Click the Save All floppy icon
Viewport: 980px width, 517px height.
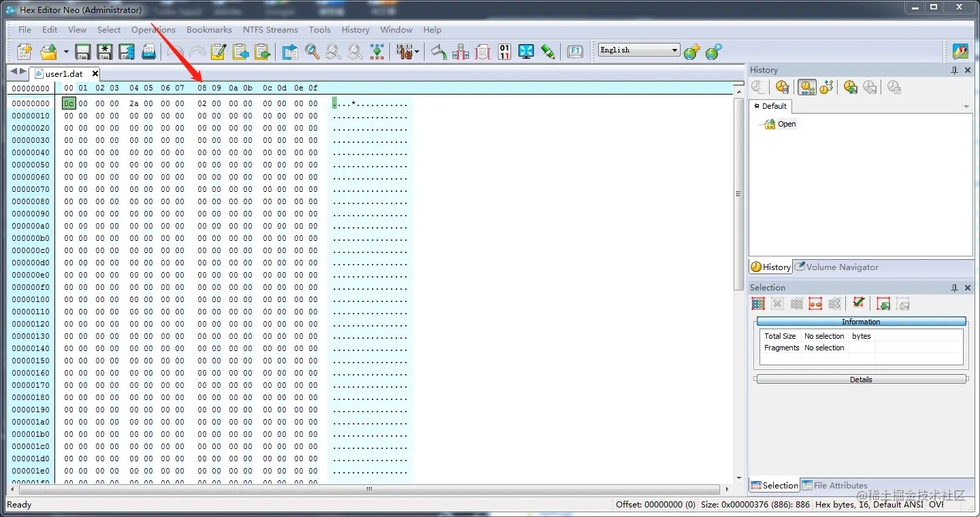(127, 52)
